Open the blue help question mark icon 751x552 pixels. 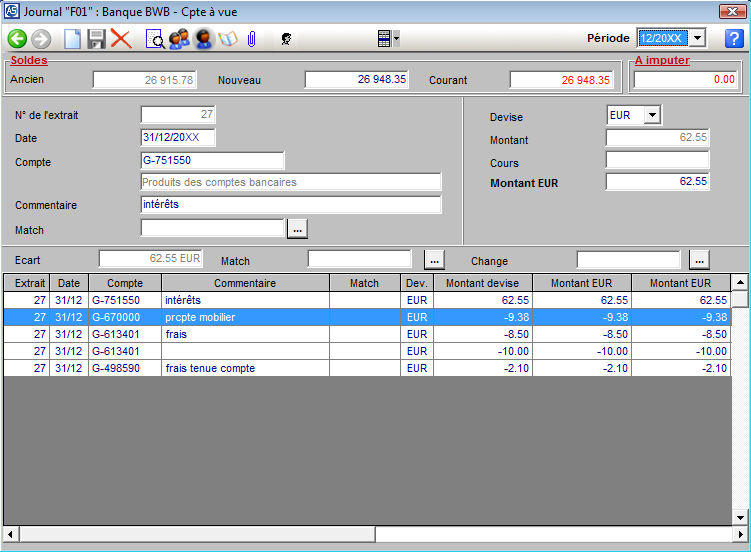click(x=733, y=38)
